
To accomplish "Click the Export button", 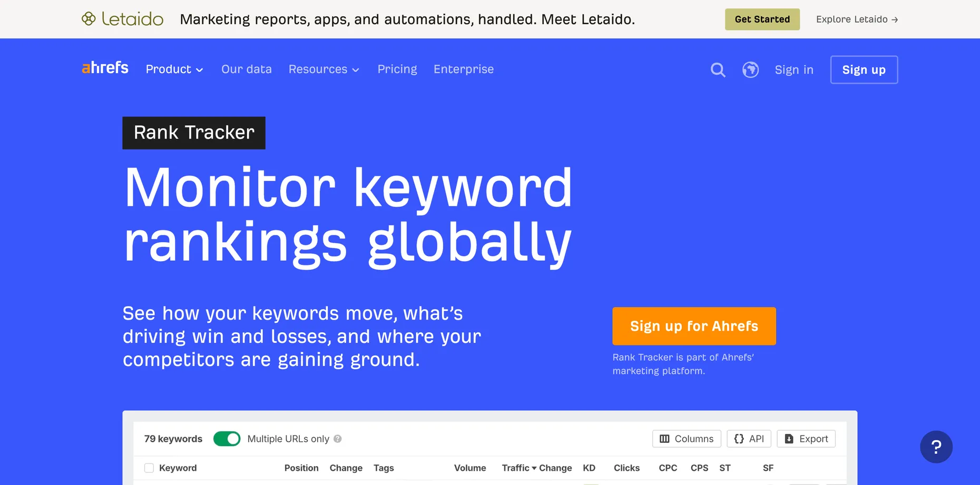I will [806, 439].
